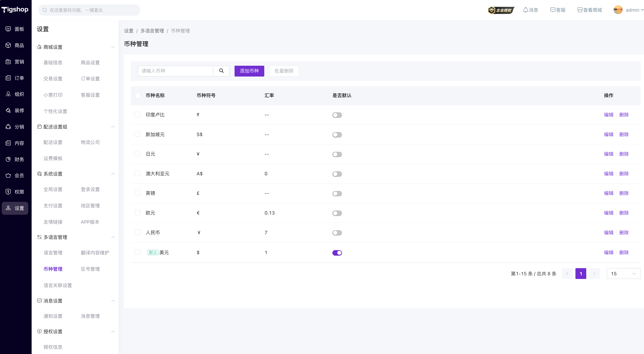Tick the checkbox for 人民币 row
Viewport: 644px width, 354px height.
(138, 232)
